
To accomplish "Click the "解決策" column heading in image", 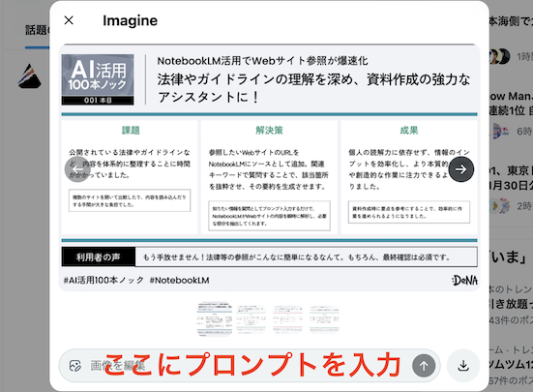I will click(x=269, y=131).
